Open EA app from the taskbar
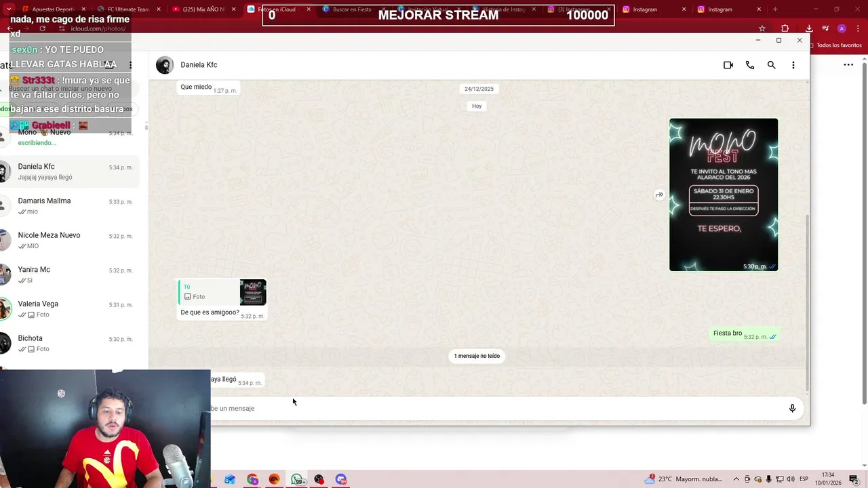The height and width of the screenshot is (488, 868). point(274,479)
